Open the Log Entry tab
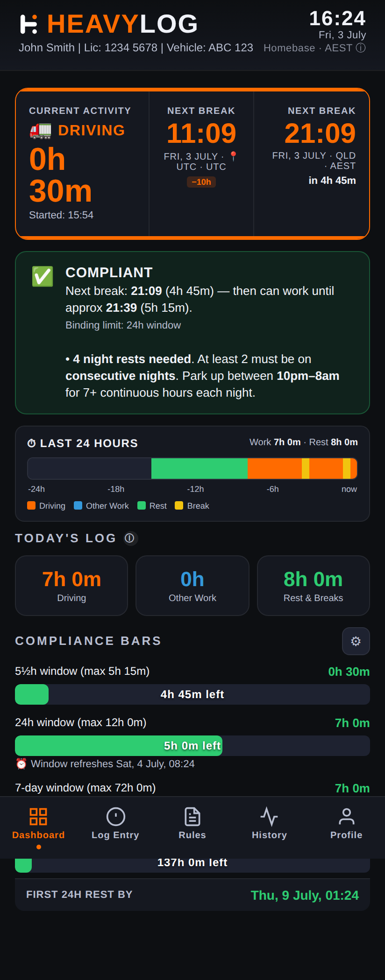The width and height of the screenshot is (385, 980). pyautogui.click(x=115, y=824)
